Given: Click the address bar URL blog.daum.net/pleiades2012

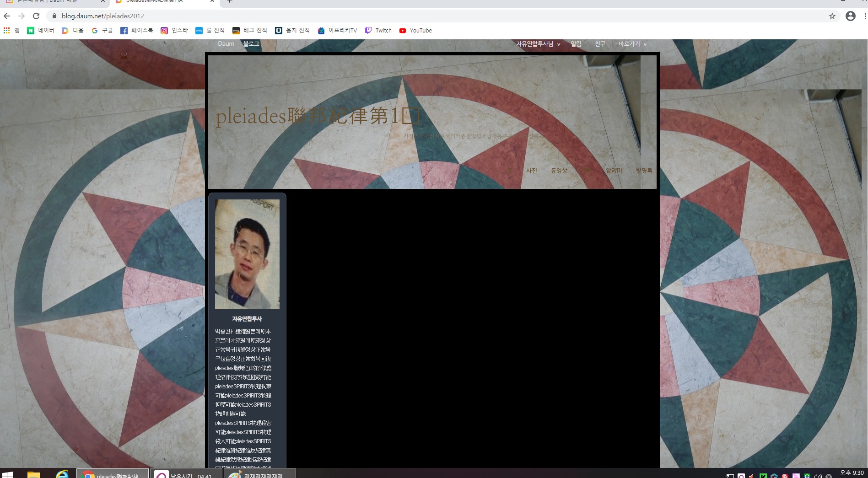Looking at the screenshot, I should [x=103, y=16].
